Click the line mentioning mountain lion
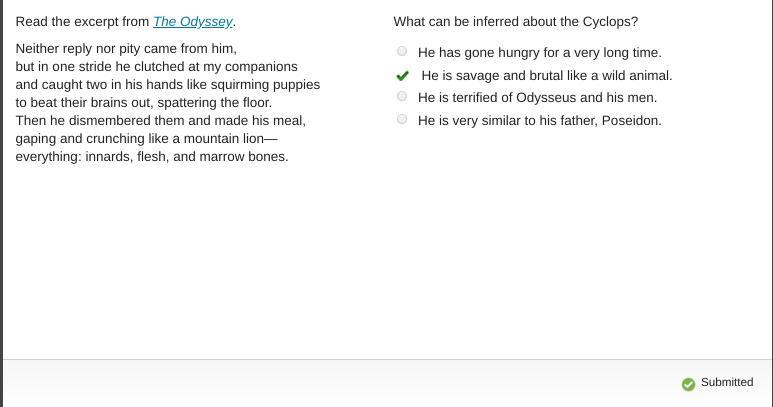Viewport: 773px width, 407px height. 146,138
